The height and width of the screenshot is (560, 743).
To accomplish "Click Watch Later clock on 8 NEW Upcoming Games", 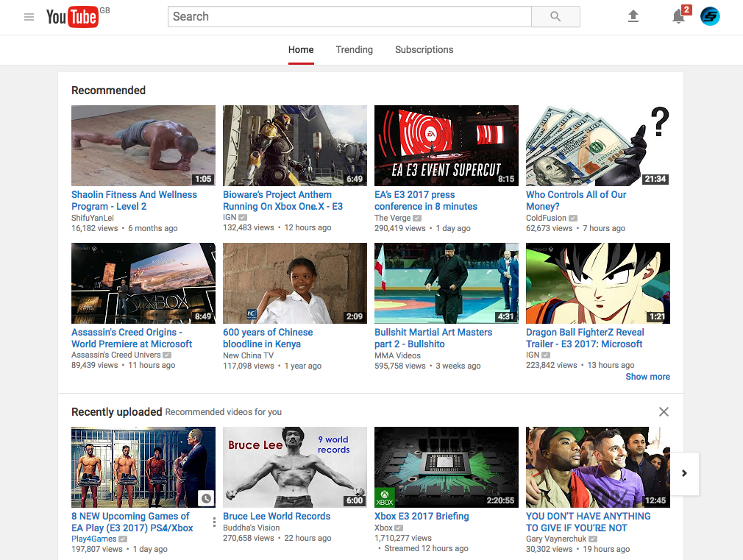I will pyautogui.click(x=206, y=498).
